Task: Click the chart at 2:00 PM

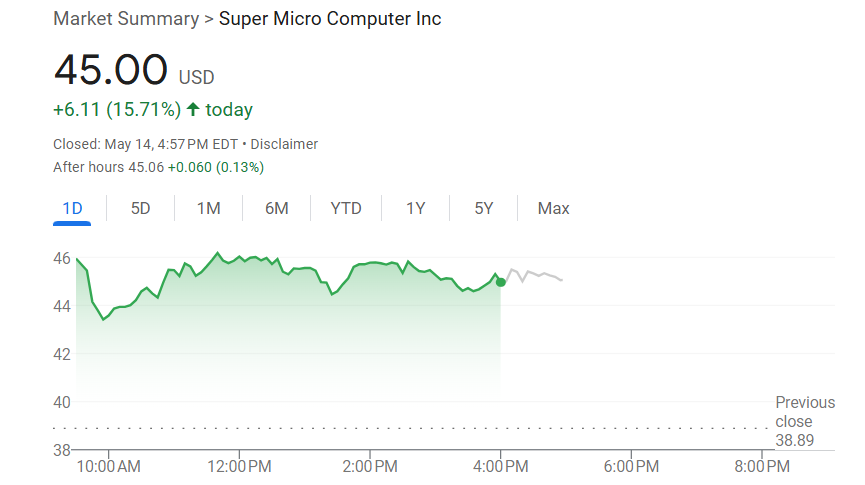Action: (370, 263)
